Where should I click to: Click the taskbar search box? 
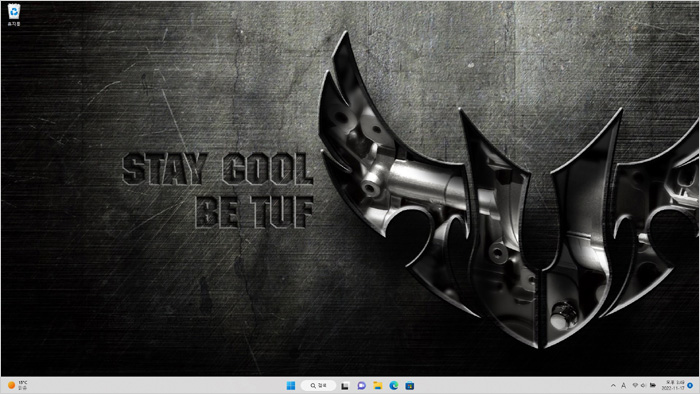point(318,386)
